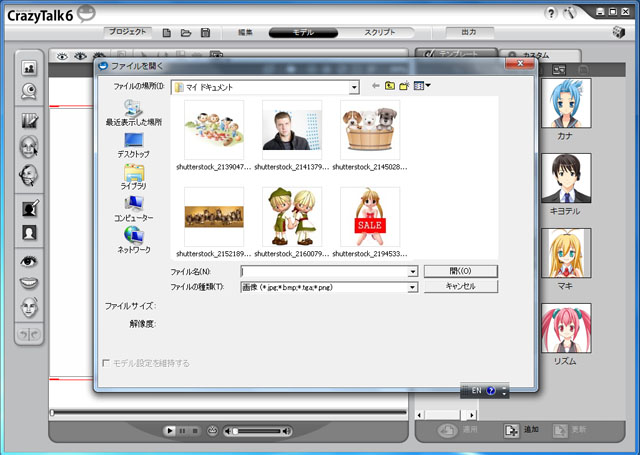Click the 開く(O) button
Screen dimensions: 640x455
(x=460, y=271)
